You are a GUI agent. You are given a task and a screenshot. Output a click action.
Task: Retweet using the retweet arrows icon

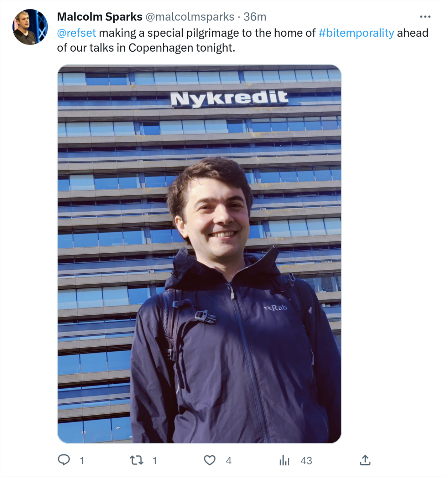tap(137, 460)
